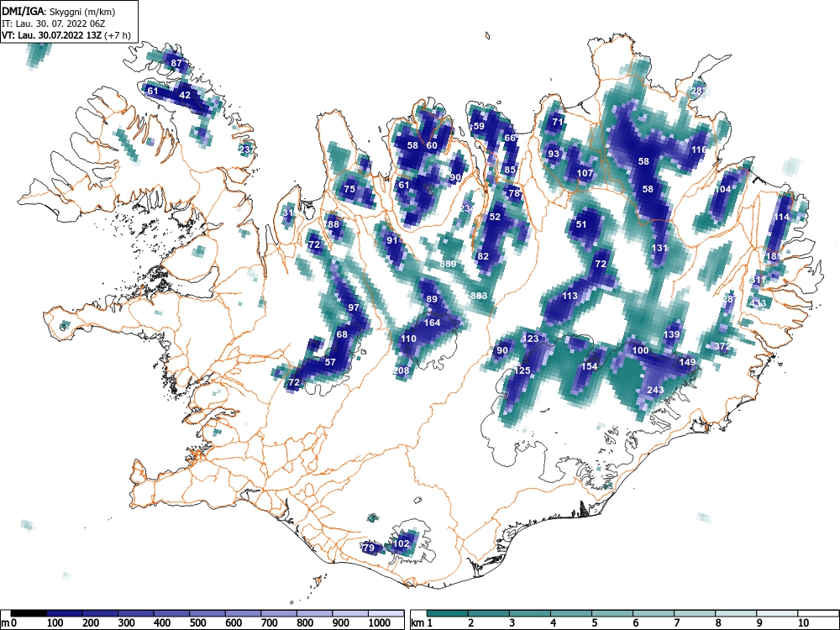840x630 pixels.
Task: Click the visibility value 42
Action: point(185,95)
